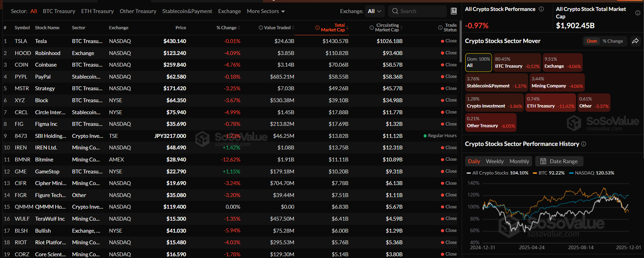Viewport: 644px width, 258px height.
Task: Filter by ETH Treasury sector
Action: 97,11
